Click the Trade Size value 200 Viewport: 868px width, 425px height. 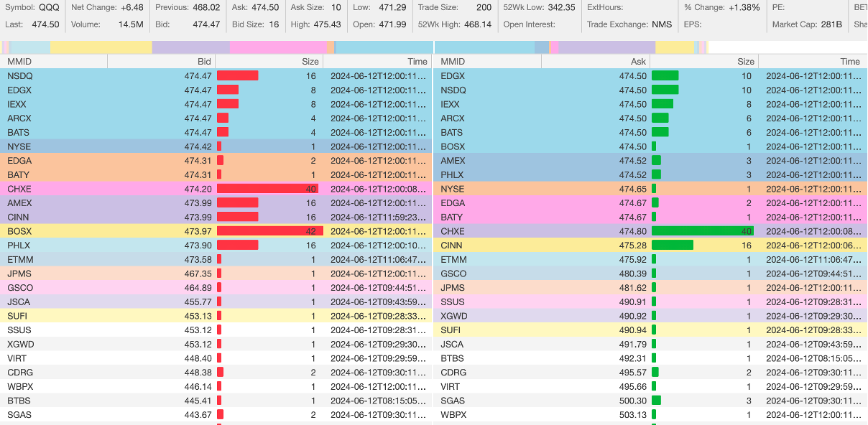click(484, 7)
